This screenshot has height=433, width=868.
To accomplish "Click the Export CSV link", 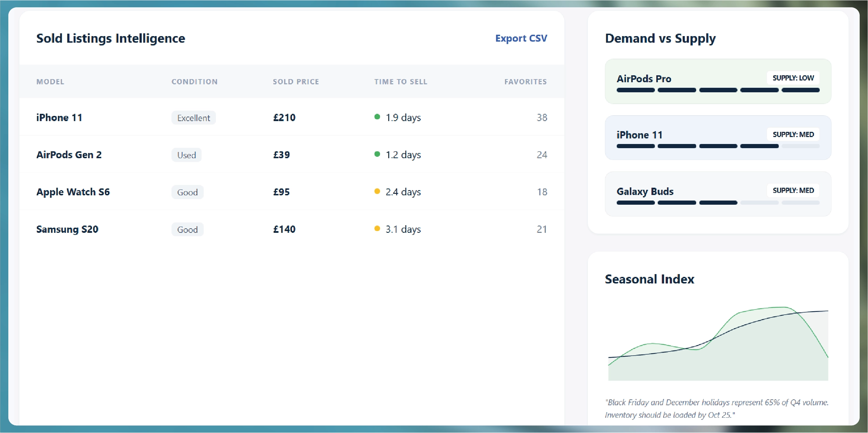I will (x=521, y=38).
